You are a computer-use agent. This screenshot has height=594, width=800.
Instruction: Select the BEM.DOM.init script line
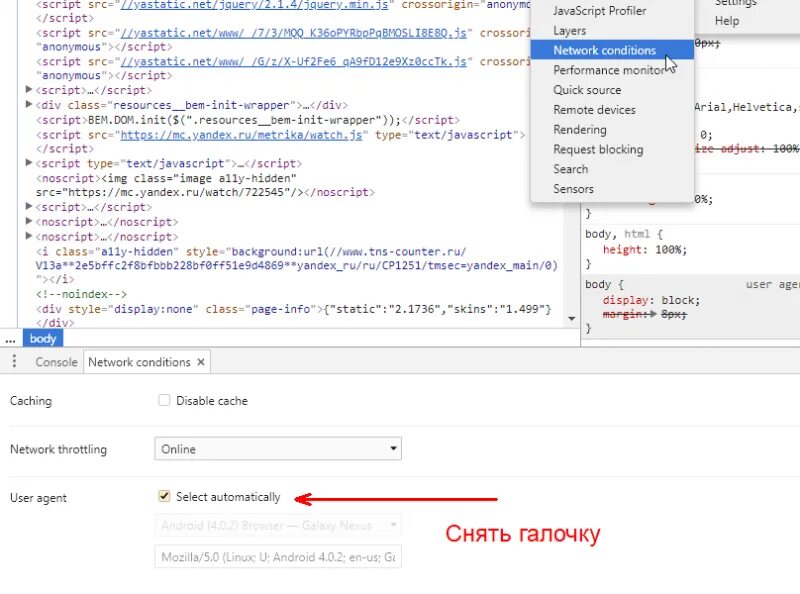(247, 120)
